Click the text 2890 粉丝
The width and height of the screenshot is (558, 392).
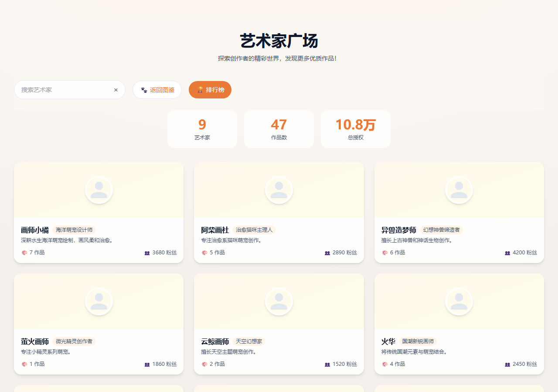click(345, 253)
